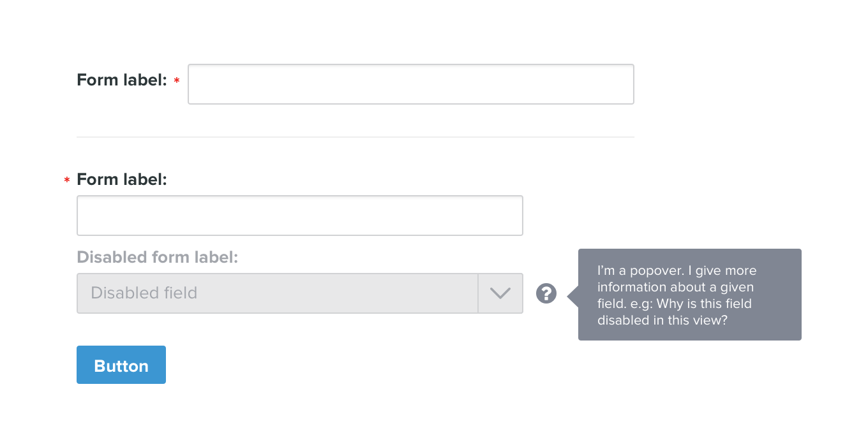
Task: Click the popover's left-pointing arrow tip
Action: pos(569,295)
